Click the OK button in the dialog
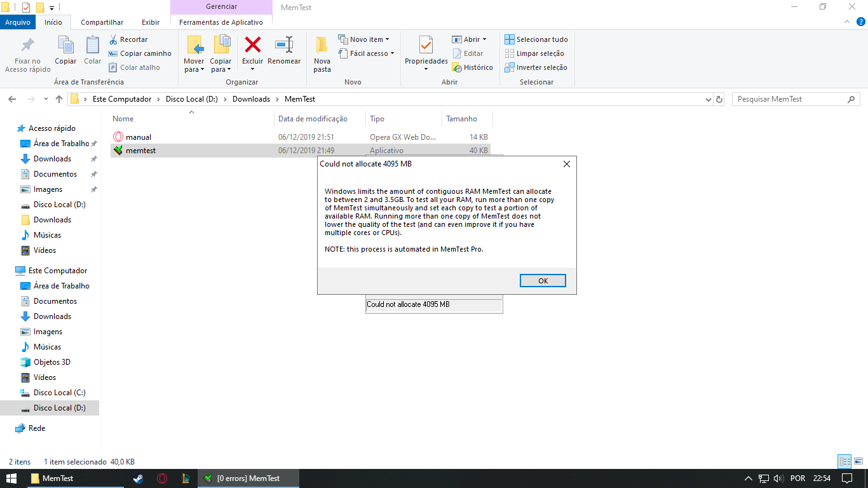This screenshot has width=868, height=488. pyautogui.click(x=543, y=281)
